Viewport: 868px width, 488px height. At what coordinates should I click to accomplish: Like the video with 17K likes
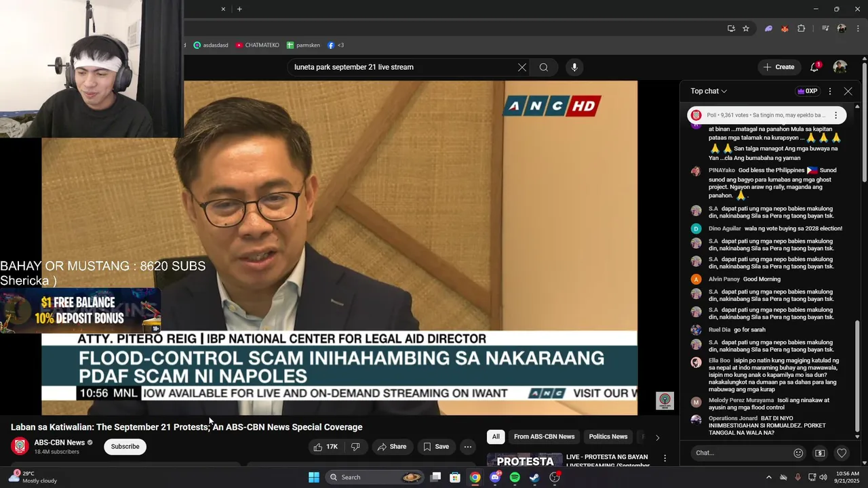point(325,447)
